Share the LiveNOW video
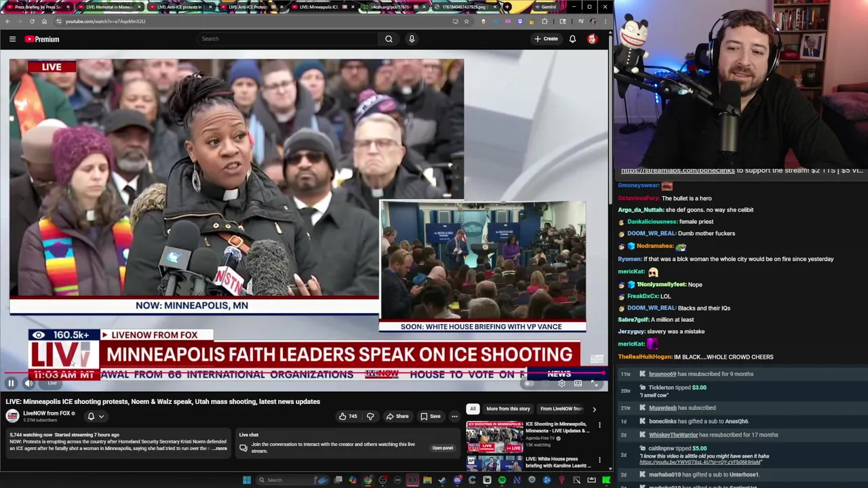 click(397, 416)
